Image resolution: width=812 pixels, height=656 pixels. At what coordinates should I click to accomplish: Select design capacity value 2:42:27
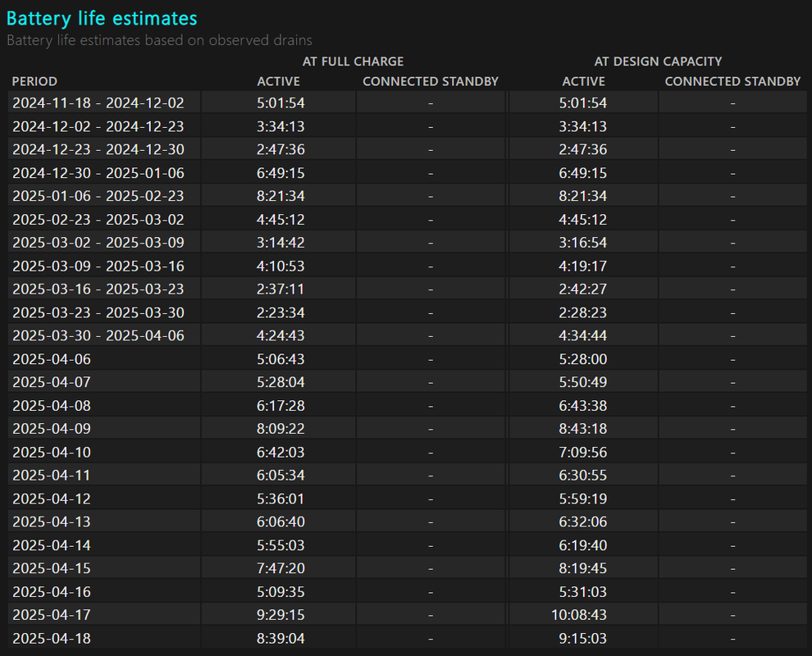[582, 289]
